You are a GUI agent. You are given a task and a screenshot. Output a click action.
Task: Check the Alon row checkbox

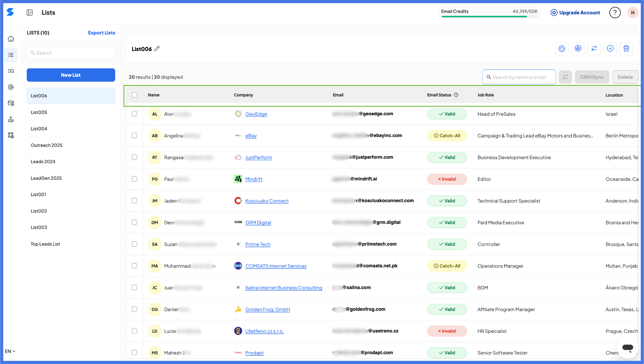(x=135, y=114)
